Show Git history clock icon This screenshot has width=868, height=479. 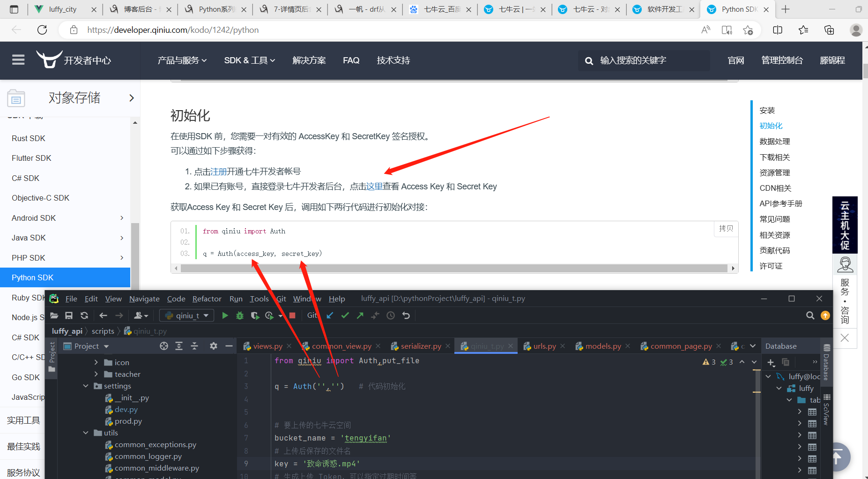(391, 315)
